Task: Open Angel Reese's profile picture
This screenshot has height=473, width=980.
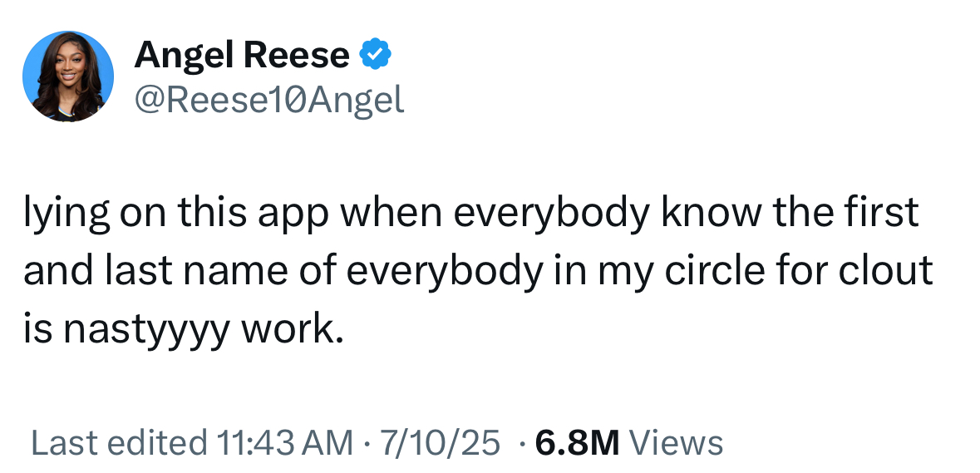Action: point(68,76)
